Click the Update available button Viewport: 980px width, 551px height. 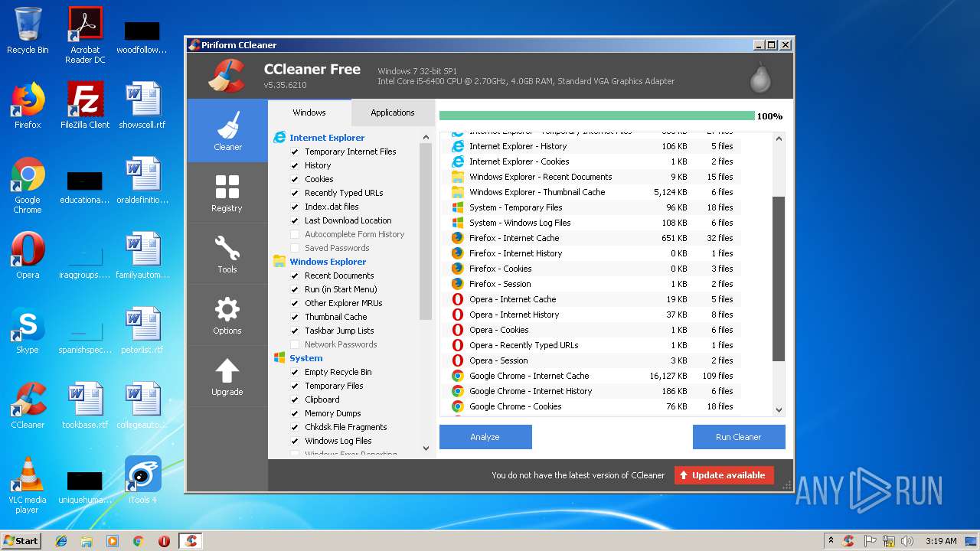pos(724,475)
